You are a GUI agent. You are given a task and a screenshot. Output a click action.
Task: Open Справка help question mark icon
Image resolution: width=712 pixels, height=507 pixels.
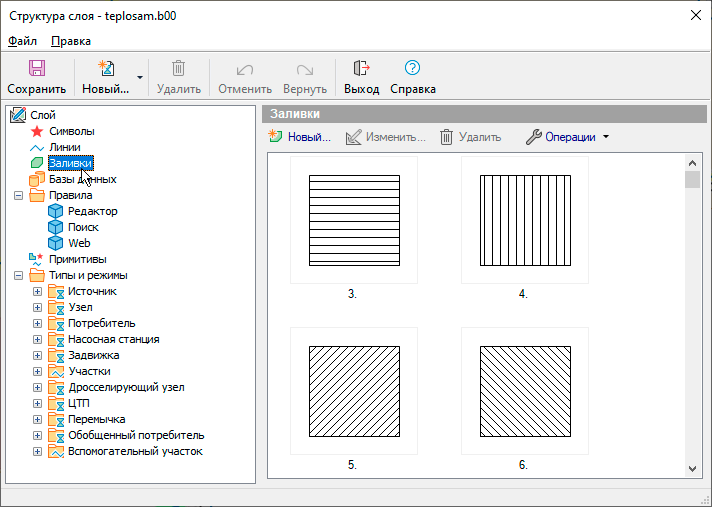[x=412, y=68]
